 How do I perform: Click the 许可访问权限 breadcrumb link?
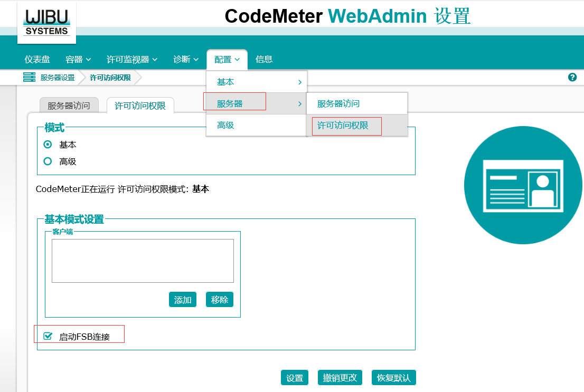[110, 78]
